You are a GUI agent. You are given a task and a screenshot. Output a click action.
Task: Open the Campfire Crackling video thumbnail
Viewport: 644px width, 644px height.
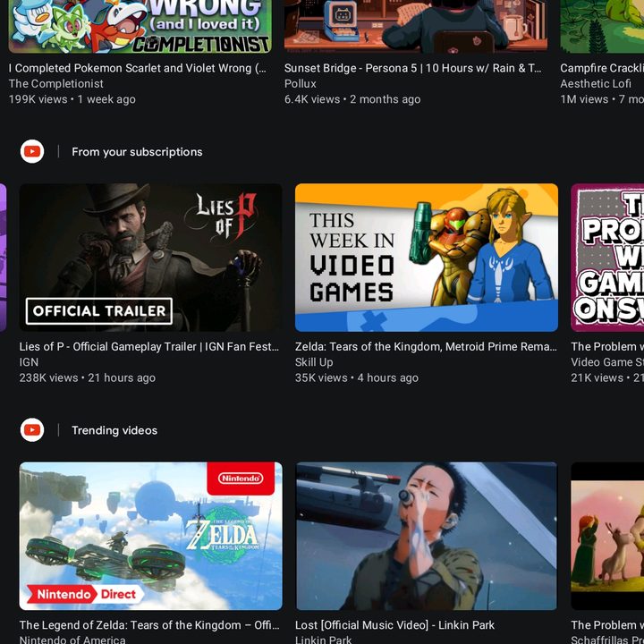pyautogui.click(x=602, y=26)
